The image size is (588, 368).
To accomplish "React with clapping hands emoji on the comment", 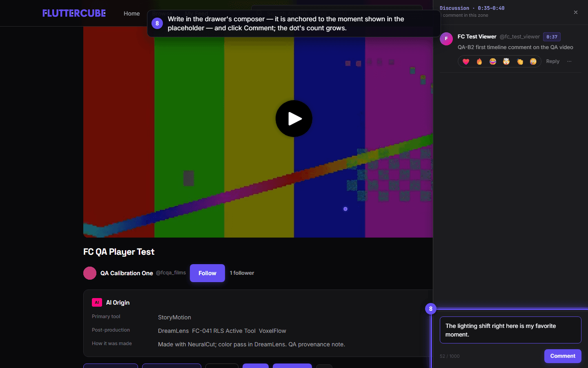I will pos(520,61).
